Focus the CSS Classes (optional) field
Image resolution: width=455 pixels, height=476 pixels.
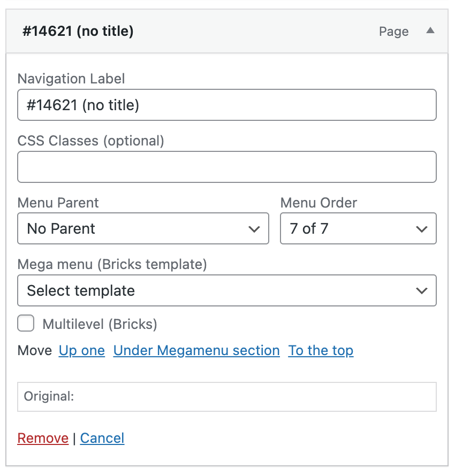point(227,167)
